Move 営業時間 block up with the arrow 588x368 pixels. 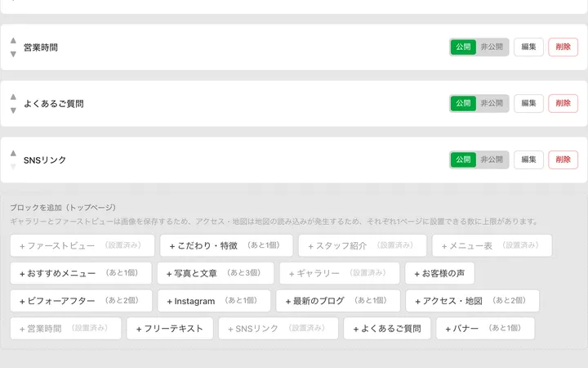[13, 40]
